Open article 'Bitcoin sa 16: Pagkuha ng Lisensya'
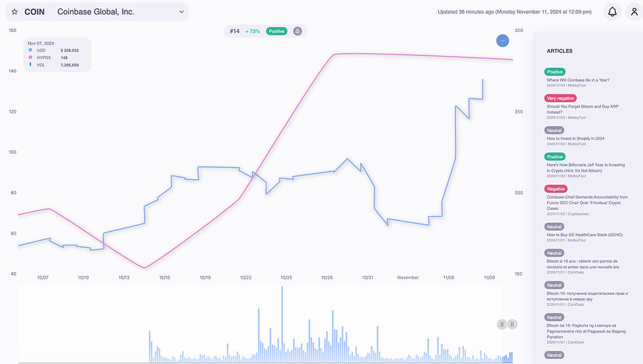Image resolution: width=643 pixels, height=364 pixels. point(586,331)
